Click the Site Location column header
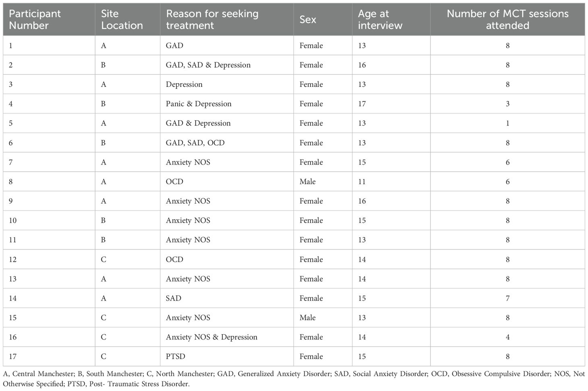This screenshot has height=391, width=588. (122, 19)
